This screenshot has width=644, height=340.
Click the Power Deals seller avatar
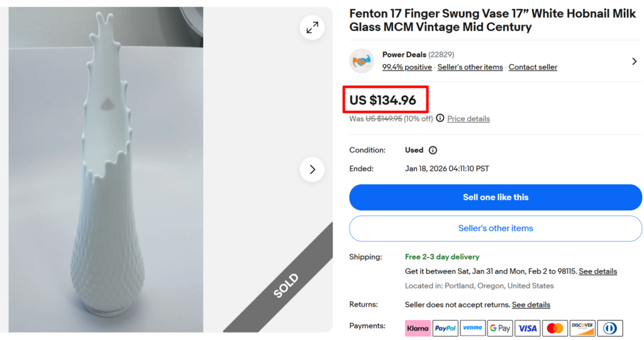(x=362, y=61)
